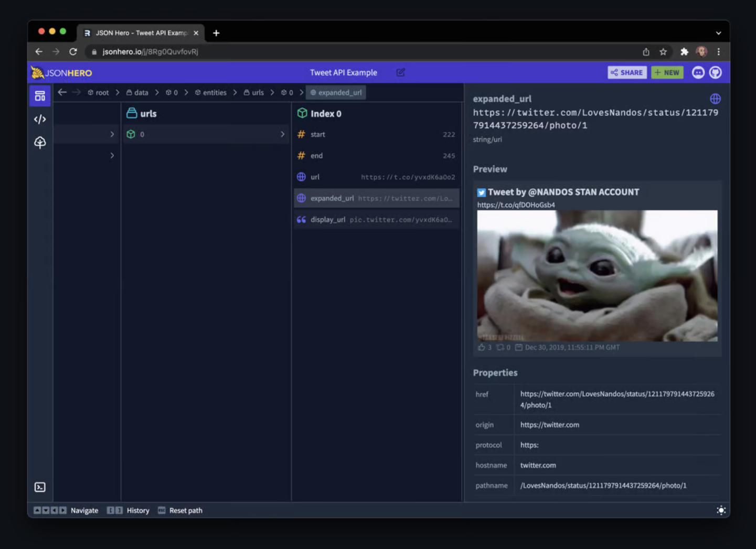Open https://t.co/qfDOHoGsb4 preview link
This screenshot has width=756, height=549.
516,205
